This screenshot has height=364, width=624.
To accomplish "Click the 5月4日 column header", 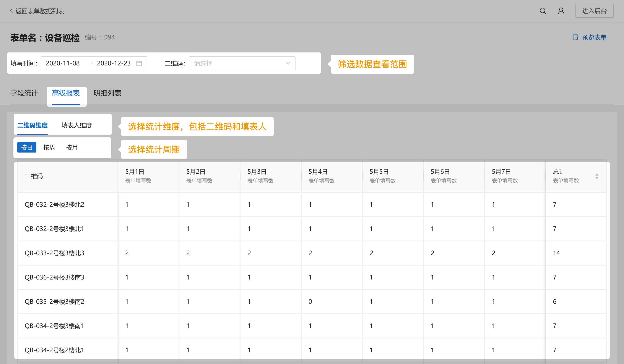I will pyautogui.click(x=331, y=176).
